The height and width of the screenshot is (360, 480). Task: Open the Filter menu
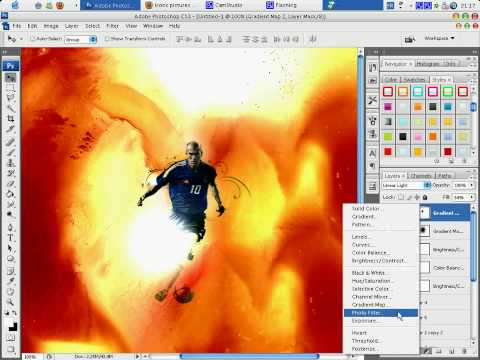click(x=112, y=26)
